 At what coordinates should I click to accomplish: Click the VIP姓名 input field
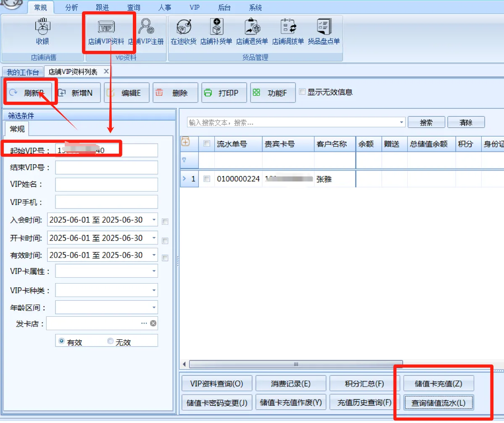106,184
